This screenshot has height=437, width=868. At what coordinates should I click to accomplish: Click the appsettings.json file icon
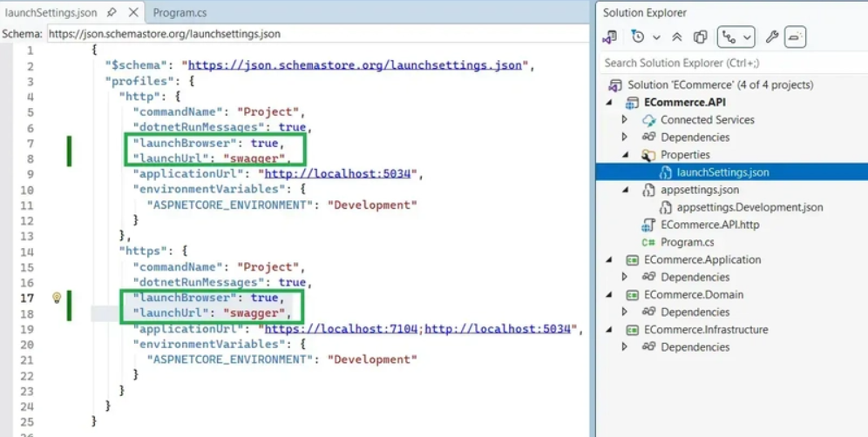[648, 190]
